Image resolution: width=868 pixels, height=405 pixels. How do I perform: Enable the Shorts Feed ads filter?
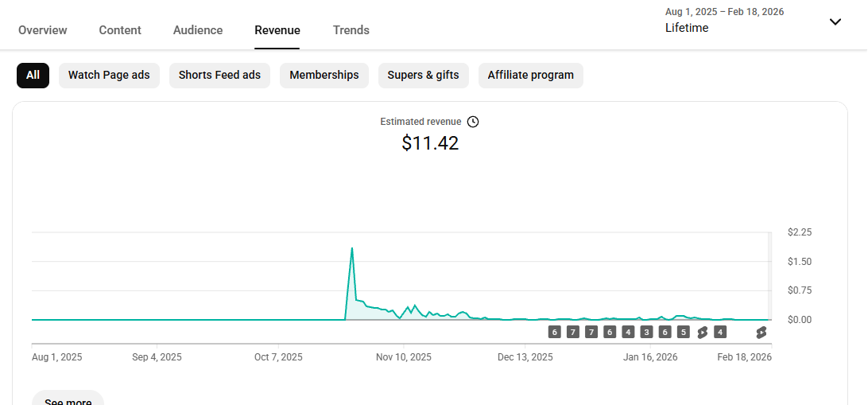(219, 76)
